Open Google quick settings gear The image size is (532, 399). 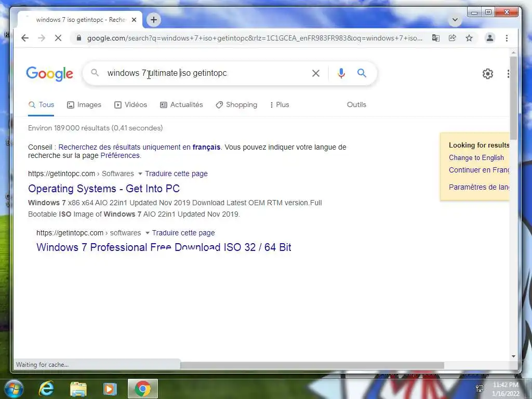pos(487,74)
